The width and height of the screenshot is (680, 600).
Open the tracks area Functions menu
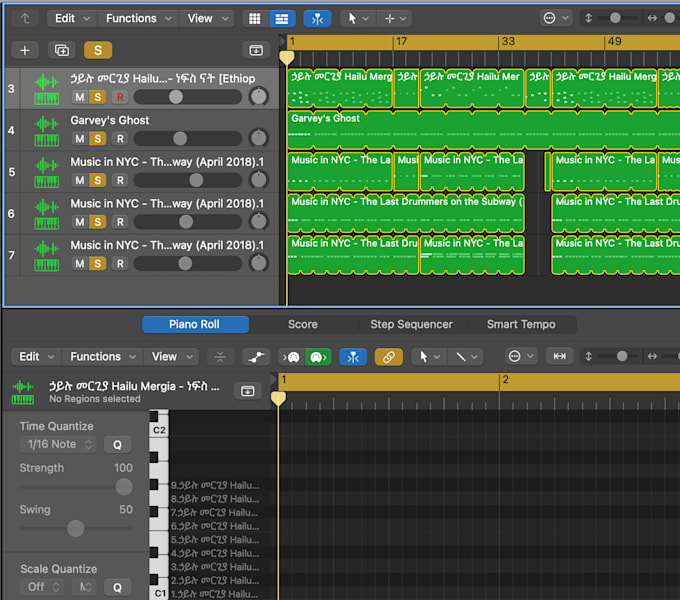click(138, 19)
